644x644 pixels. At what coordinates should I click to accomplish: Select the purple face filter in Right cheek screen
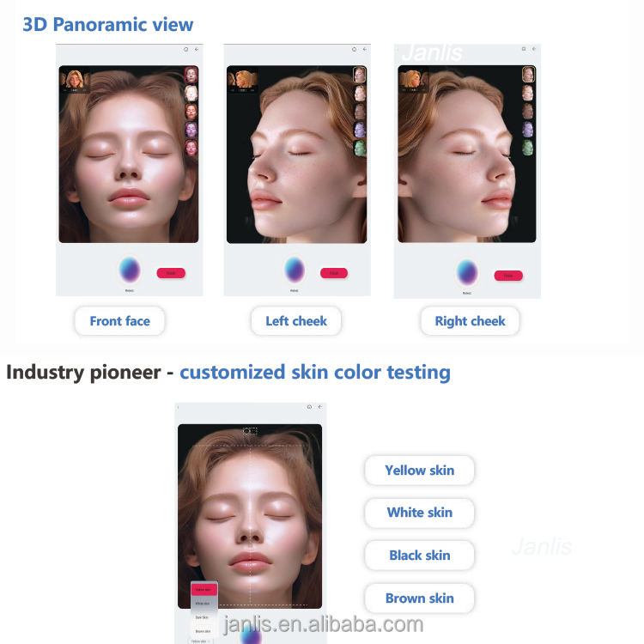coord(528,129)
